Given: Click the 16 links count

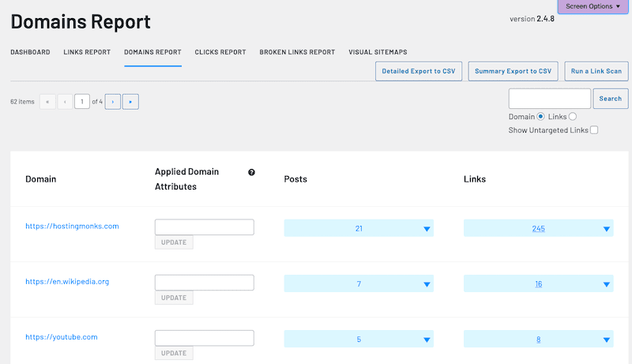Looking at the screenshot, I should (539, 284).
